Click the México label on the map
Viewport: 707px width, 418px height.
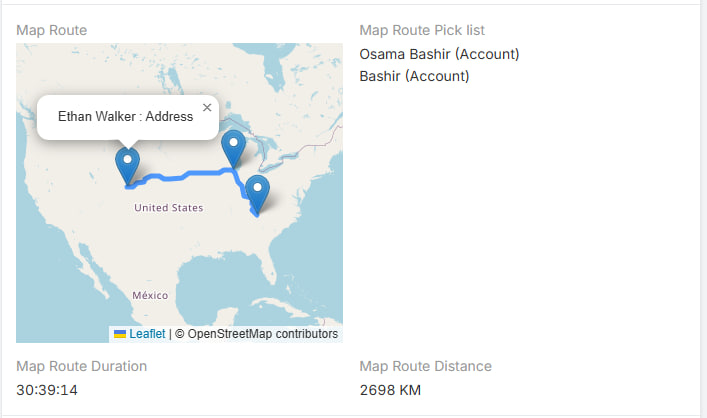pyautogui.click(x=149, y=296)
